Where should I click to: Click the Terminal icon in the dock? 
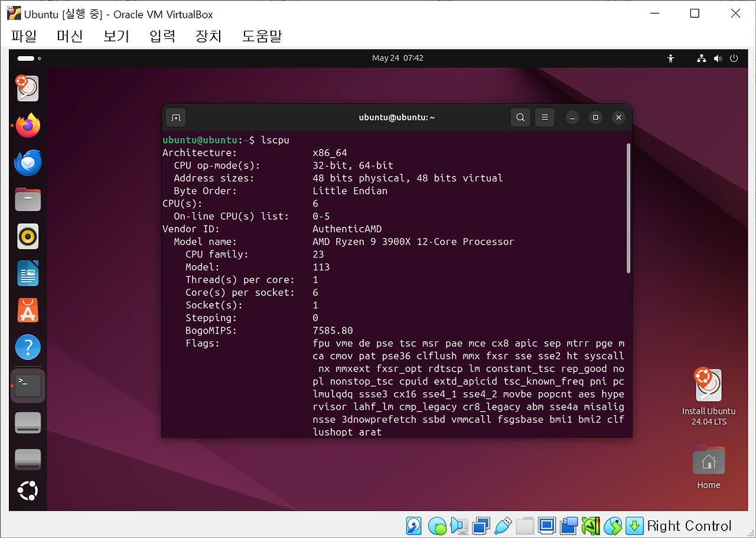point(28,386)
